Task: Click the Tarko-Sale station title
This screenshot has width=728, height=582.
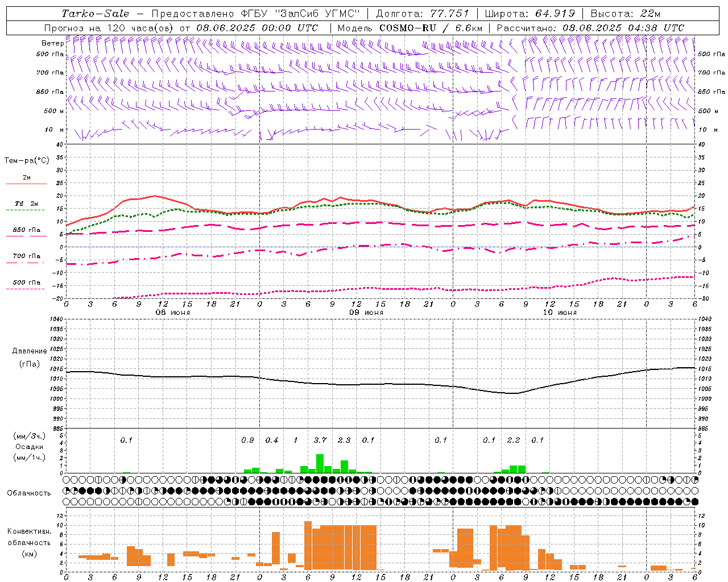Action: (x=96, y=14)
